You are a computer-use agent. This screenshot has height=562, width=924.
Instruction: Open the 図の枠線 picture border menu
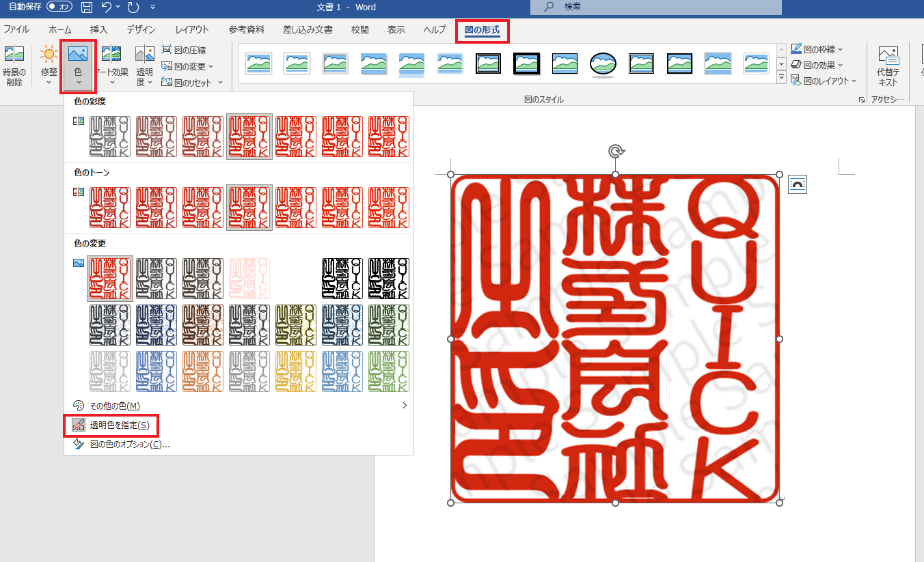coord(817,49)
